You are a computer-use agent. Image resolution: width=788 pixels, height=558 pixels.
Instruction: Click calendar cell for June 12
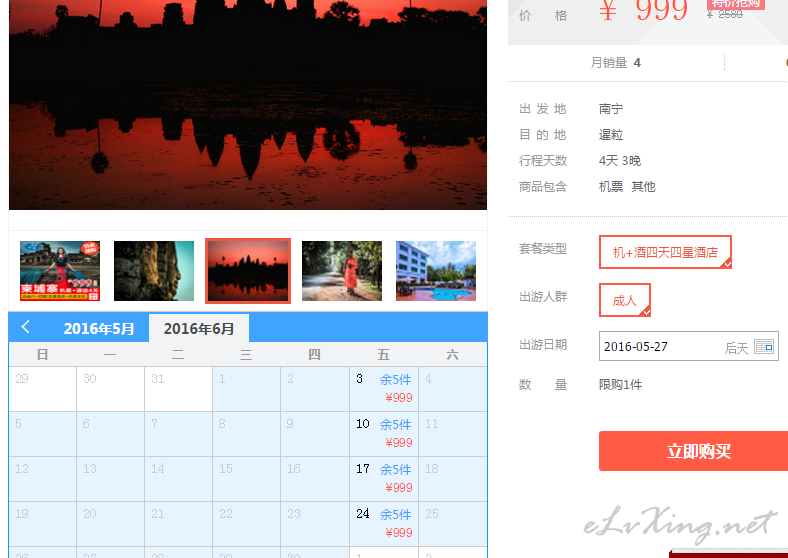(x=43, y=479)
